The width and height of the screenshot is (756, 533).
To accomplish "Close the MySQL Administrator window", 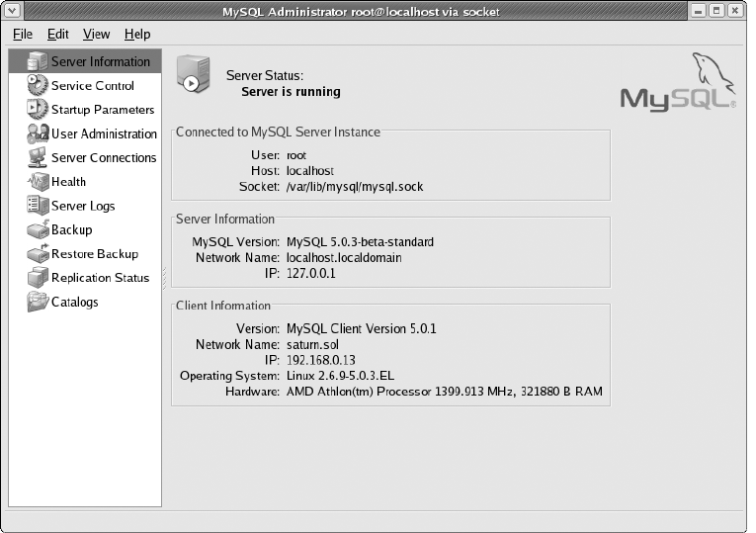I will pos(735,10).
